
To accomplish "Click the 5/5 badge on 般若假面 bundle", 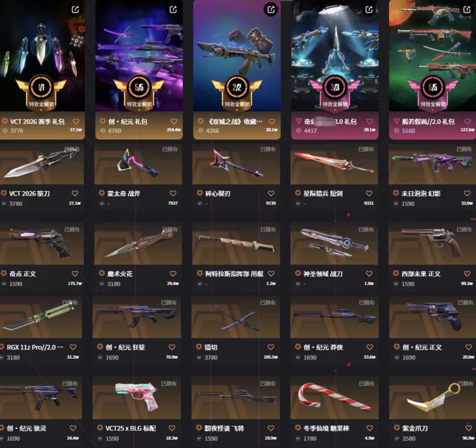I will [433, 87].
